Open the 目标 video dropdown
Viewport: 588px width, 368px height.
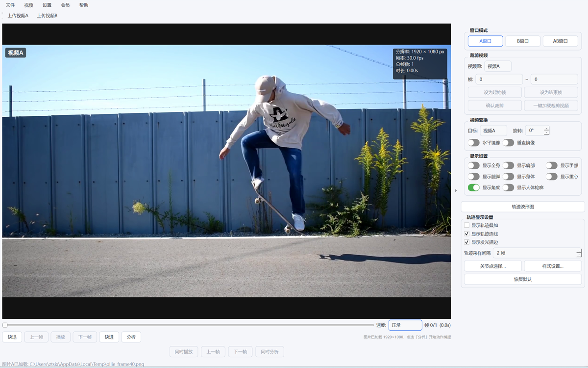coord(493,131)
